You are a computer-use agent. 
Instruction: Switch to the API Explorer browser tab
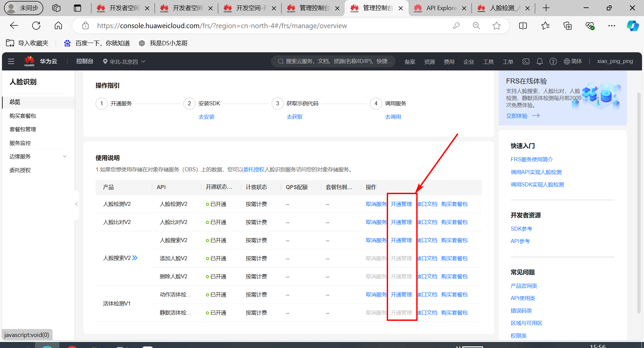[x=440, y=8]
